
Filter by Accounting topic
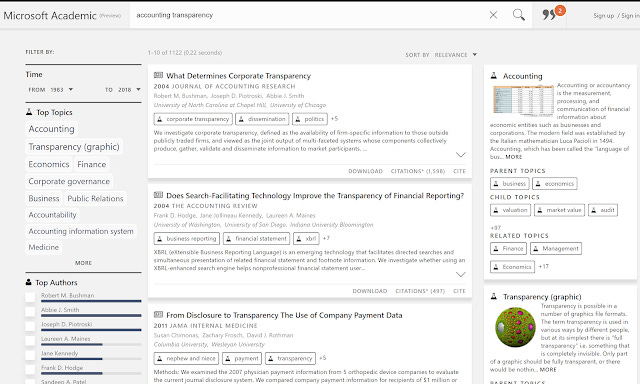pos(51,129)
